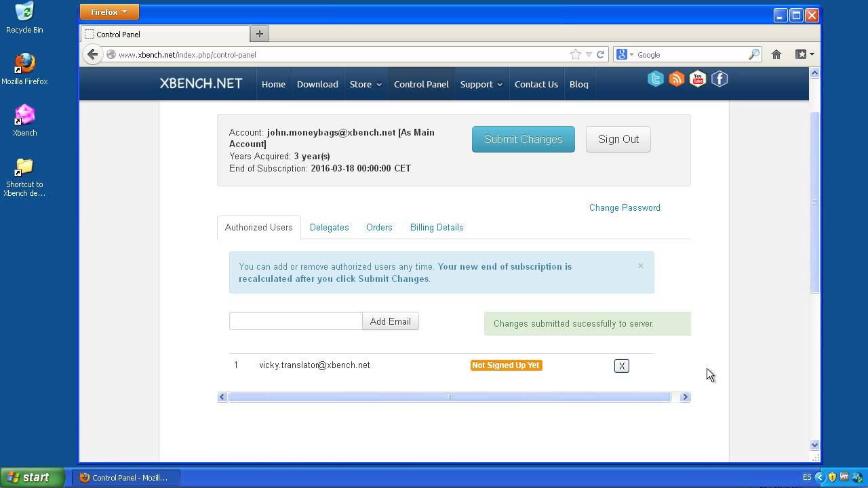
Task: Open a new tab with plus button
Action: (259, 34)
